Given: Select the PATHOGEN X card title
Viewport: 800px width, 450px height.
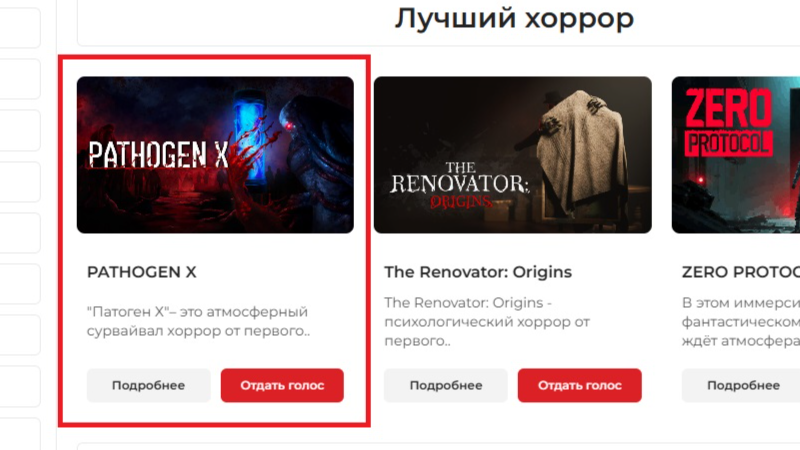Looking at the screenshot, I should click(141, 272).
